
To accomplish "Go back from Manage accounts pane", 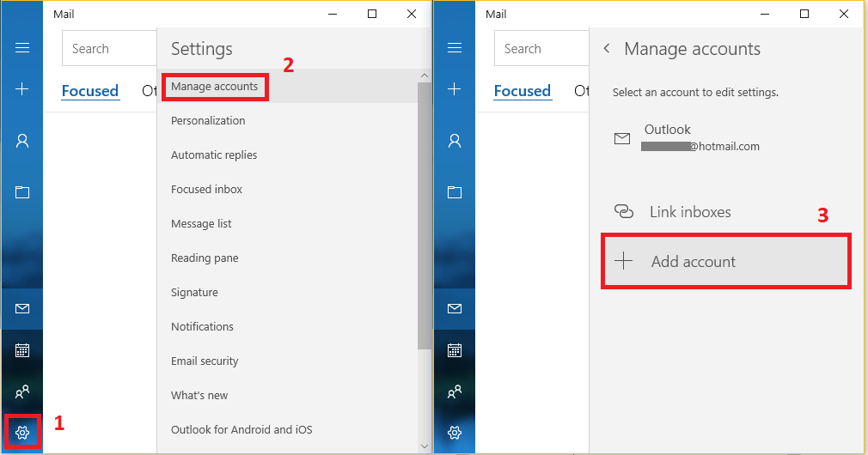I will [607, 49].
